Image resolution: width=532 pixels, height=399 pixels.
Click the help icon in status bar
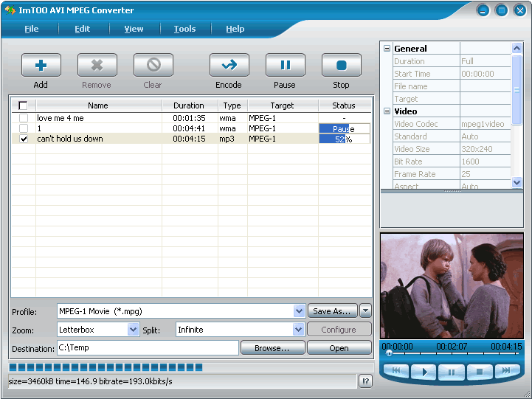tap(365, 381)
